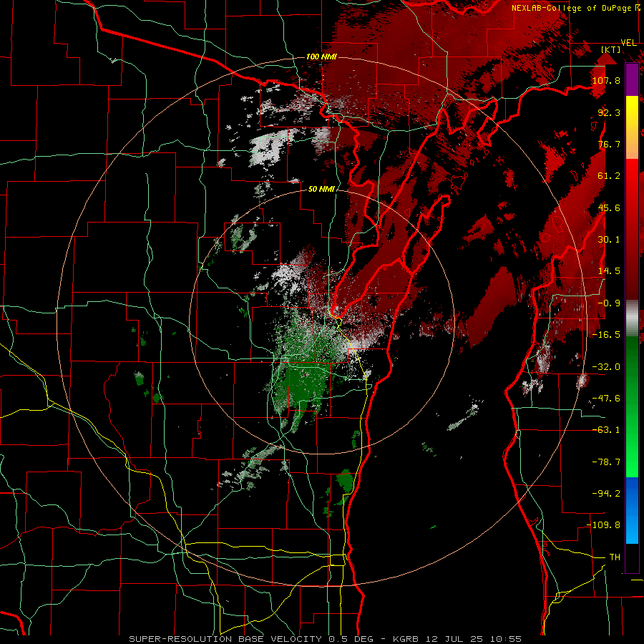This screenshot has height=644, width=644.
Task: Pick the blue segment of color bar
Action: 632,510
